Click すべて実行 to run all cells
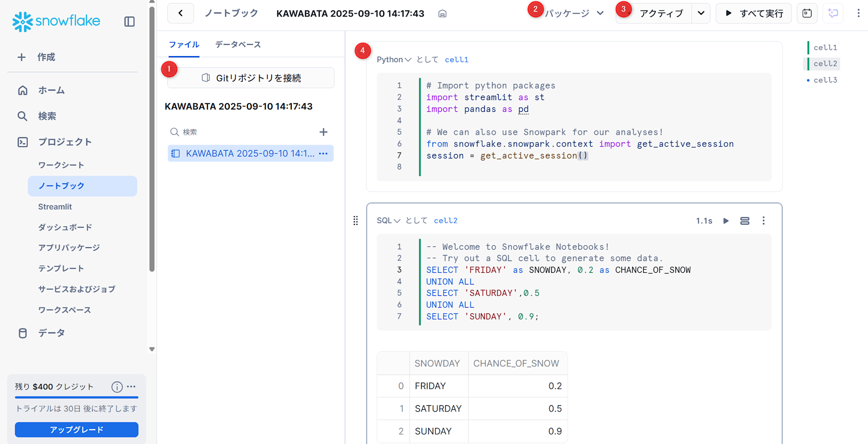This screenshot has width=868, height=444. coord(754,13)
